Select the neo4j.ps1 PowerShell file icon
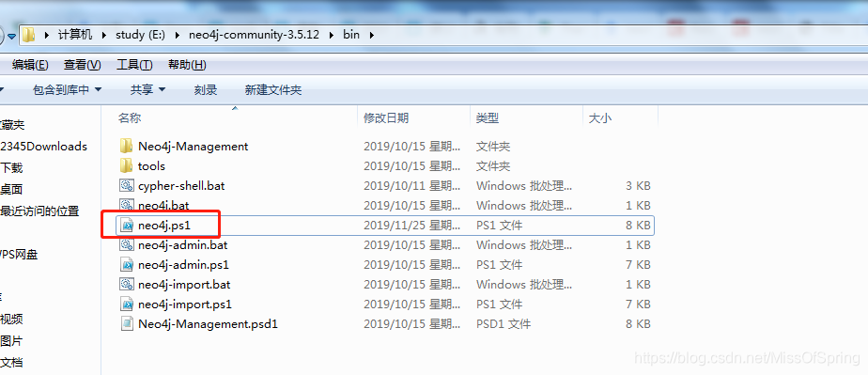The width and height of the screenshot is (868, 375). 128,225
